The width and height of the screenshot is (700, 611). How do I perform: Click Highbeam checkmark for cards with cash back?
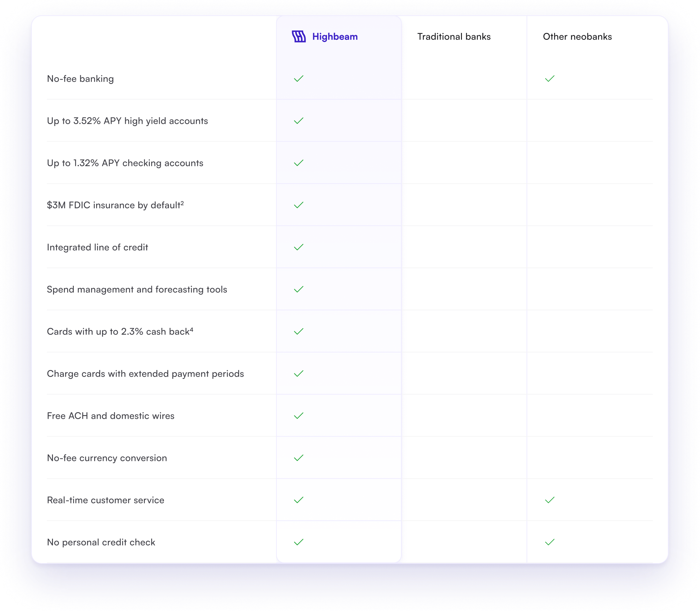click(x=299, y=332)
